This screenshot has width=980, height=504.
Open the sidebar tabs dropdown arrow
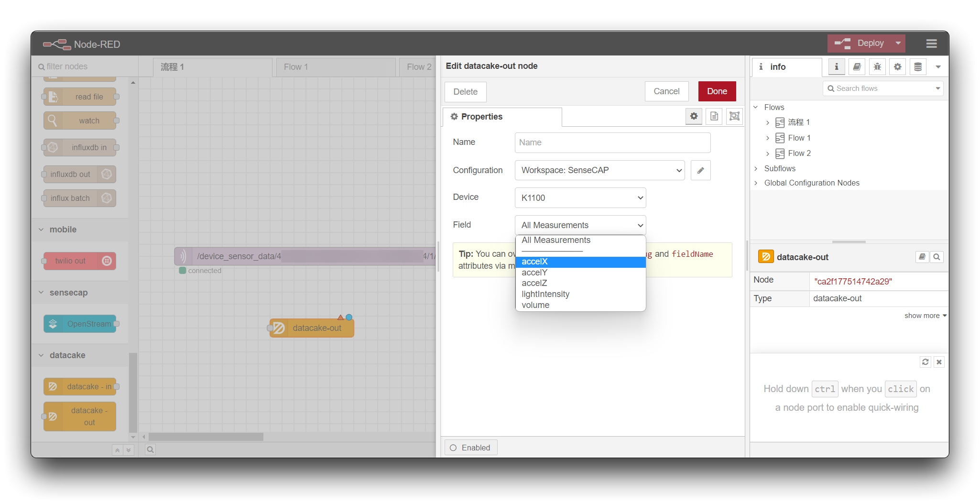938,67
